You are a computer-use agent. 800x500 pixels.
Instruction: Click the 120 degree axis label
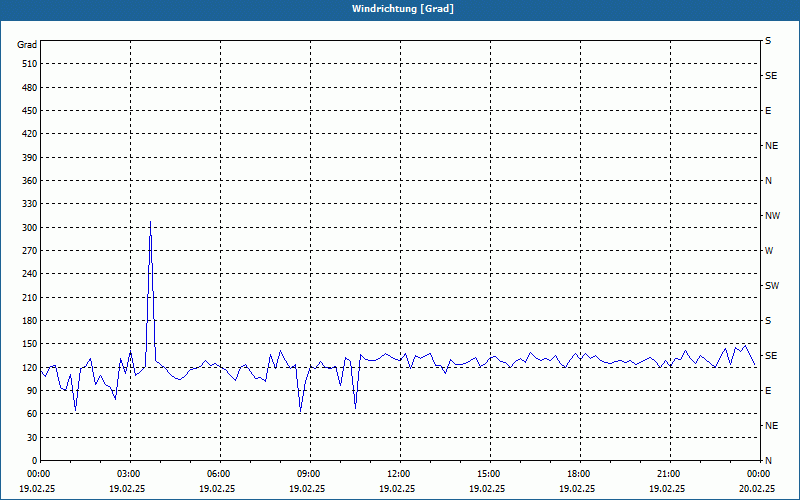[x=30, y=367]
